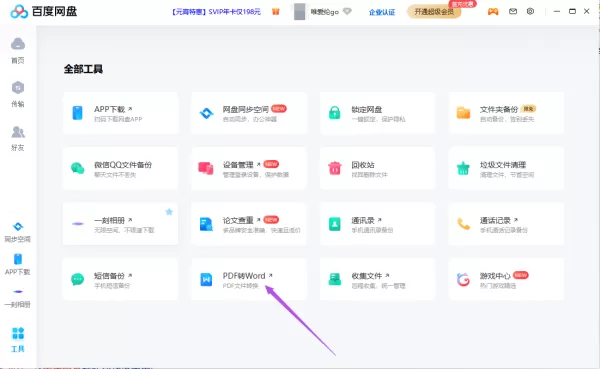The width and height of the screenshot is (600, 369).
Task: Open the 传输 transfer sidebar icon
Action: 18,94
